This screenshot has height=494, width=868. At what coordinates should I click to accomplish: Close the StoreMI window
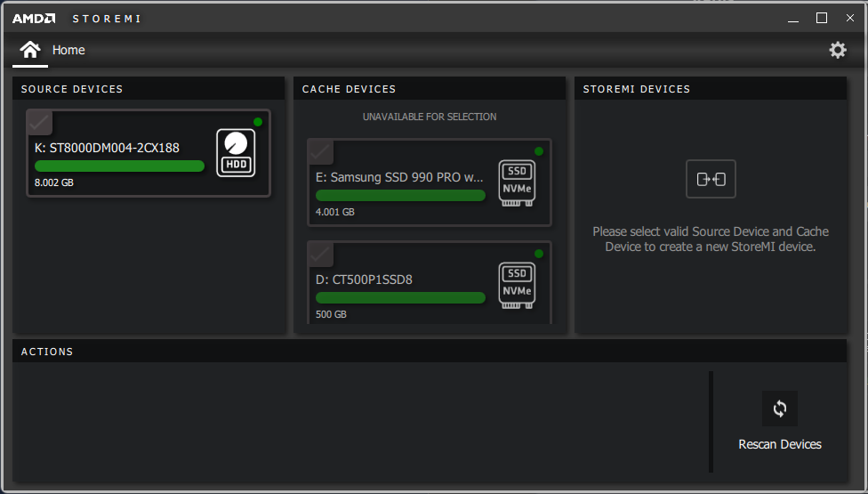[850, 19]
